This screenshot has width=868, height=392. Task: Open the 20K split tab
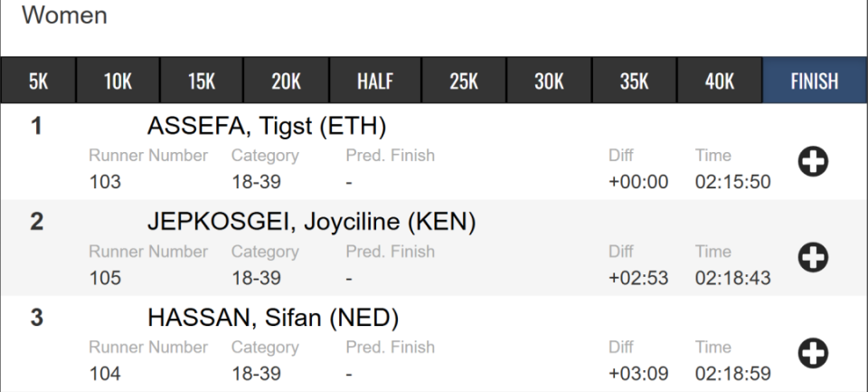click(287, 81)
